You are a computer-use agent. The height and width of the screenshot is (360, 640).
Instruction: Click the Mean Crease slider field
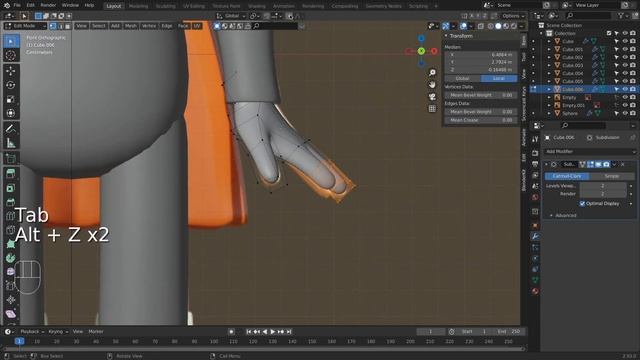pos(480,120)
